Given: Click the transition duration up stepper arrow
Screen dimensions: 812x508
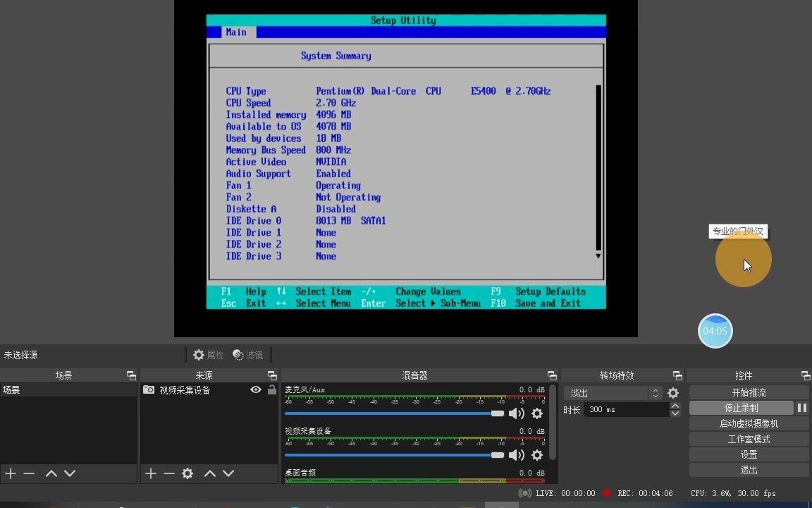Looking at the screenshot, I should point(675,405).
